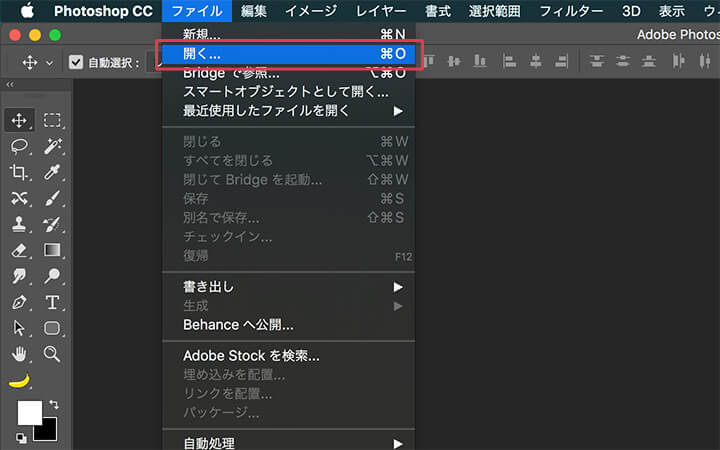This screenshot has height=450, width=720.
Task: Toggle the 自動選択 checkbox
Action: (76, 62)
